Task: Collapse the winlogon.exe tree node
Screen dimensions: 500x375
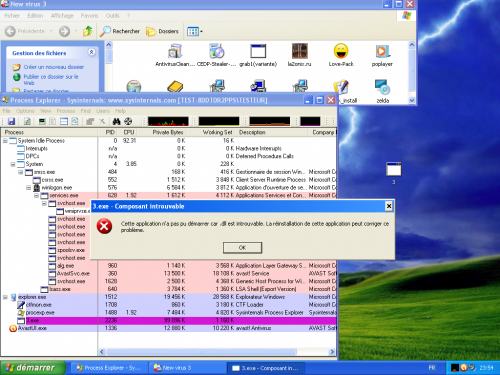Action: pyautogui.click(x=29, y=188)
